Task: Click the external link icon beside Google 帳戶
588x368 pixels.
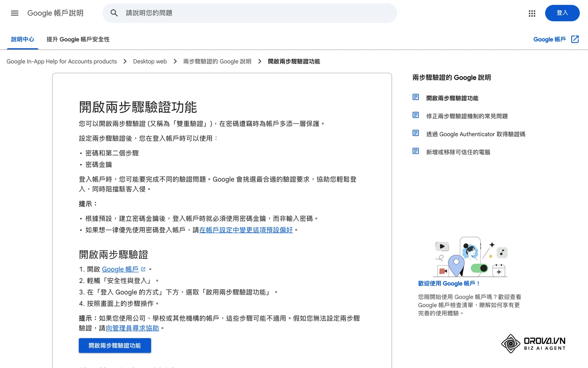Action: 575,39
